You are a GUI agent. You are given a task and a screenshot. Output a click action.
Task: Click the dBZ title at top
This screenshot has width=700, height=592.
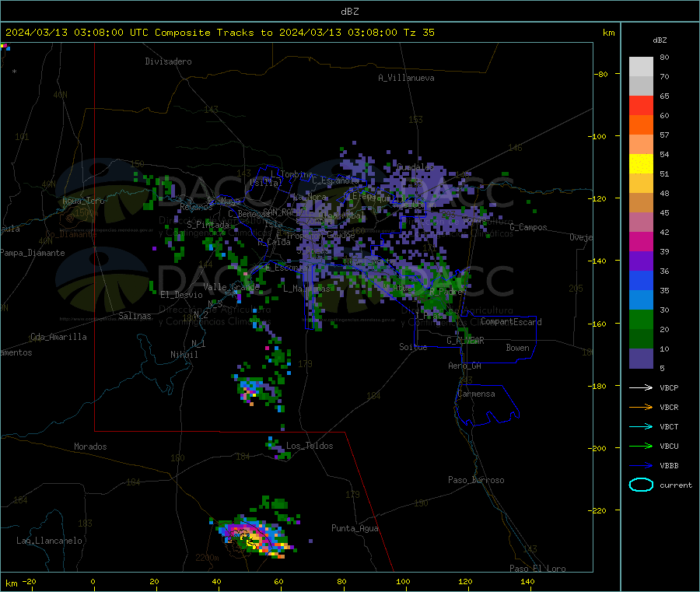(349, 12)
